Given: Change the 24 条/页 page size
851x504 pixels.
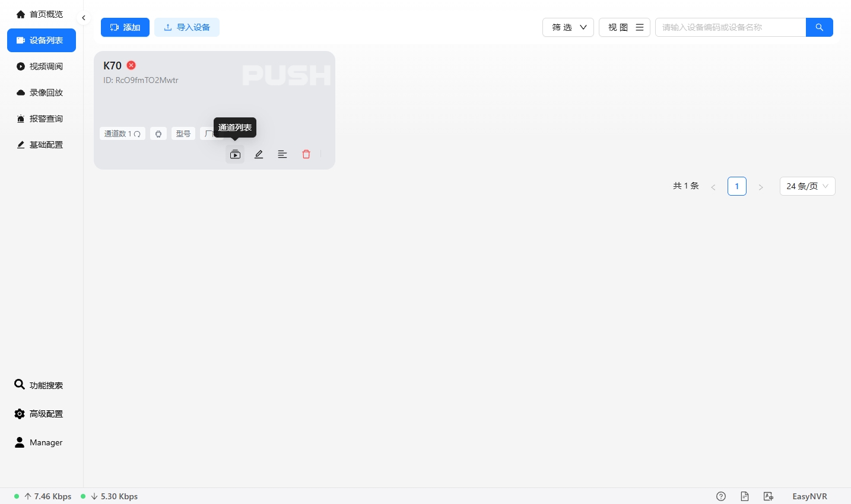Looking at the screenshot, I should pos(808,186).
